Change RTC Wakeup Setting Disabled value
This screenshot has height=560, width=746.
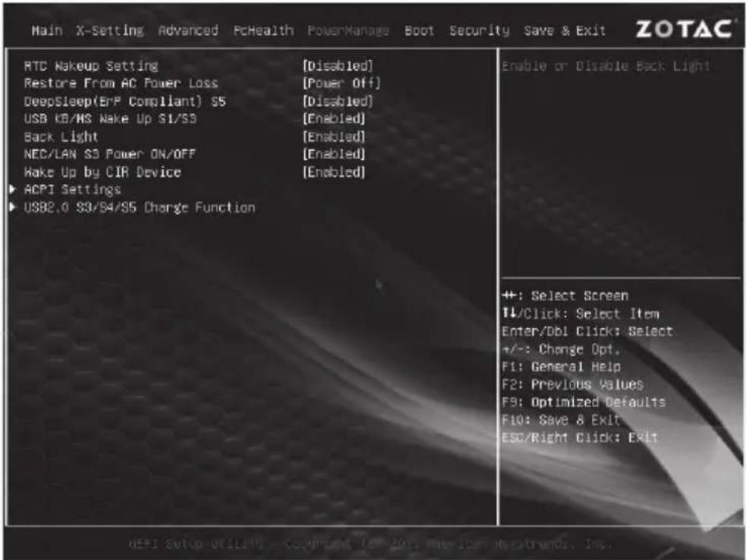[x=338, y=66]
